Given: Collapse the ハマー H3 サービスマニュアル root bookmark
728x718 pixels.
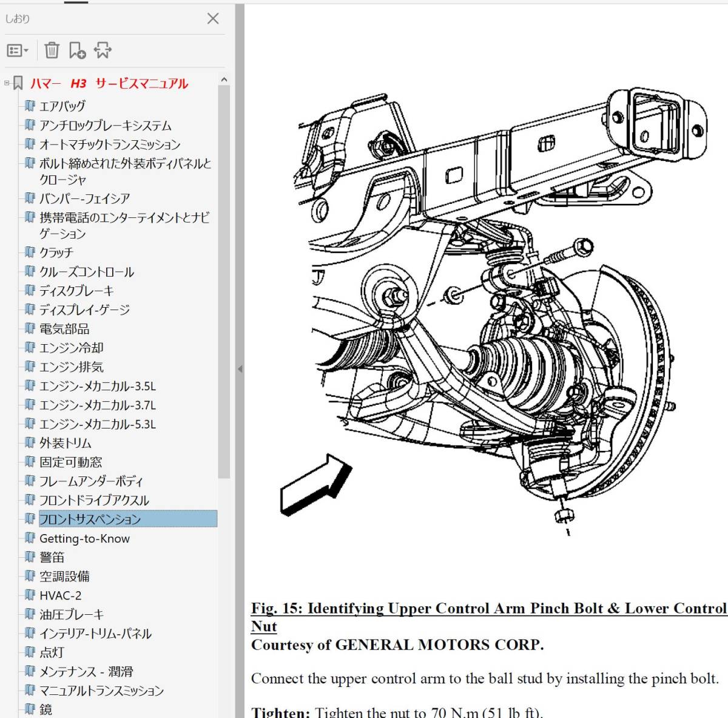Looking at the screenshot, I should point(7,83).
